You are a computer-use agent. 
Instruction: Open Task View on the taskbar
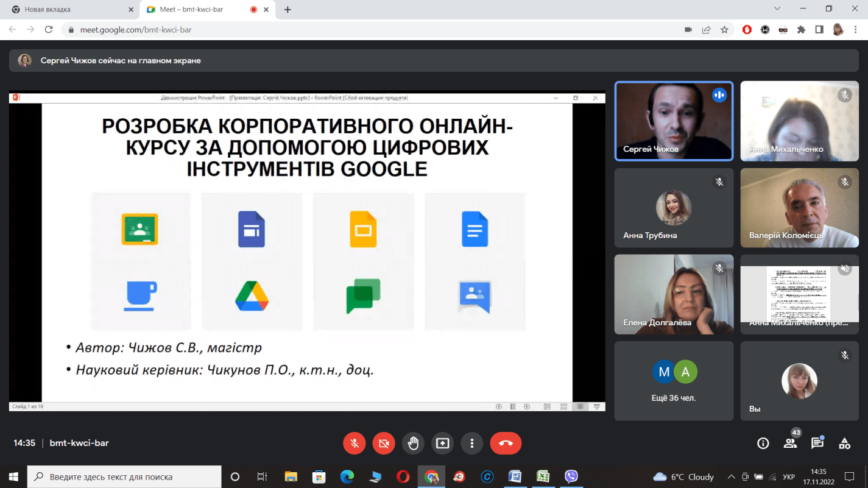(262, 476)
